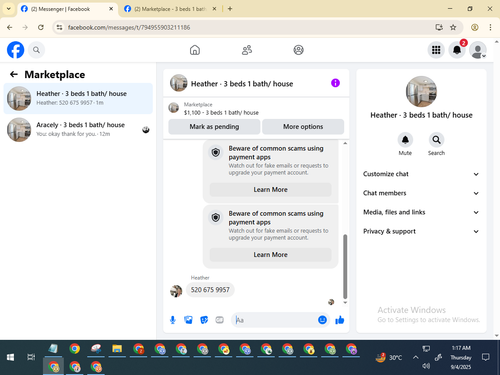
Task: Click the back arrow beside Marketplace
Action: 14,74
